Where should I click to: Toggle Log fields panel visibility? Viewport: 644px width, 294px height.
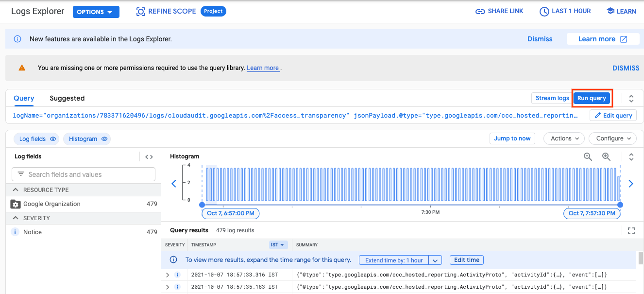click(37, 139)
